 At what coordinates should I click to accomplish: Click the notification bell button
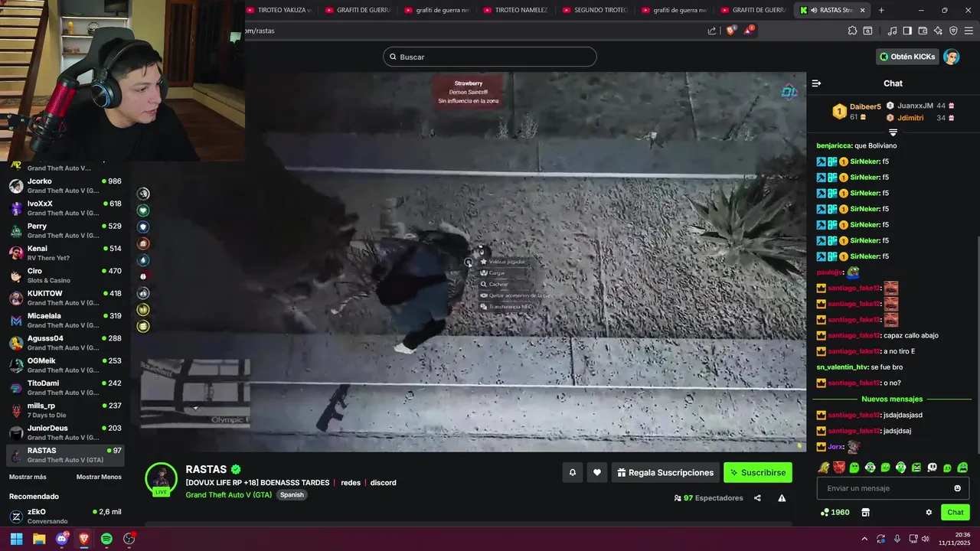[x=572, y=473]
